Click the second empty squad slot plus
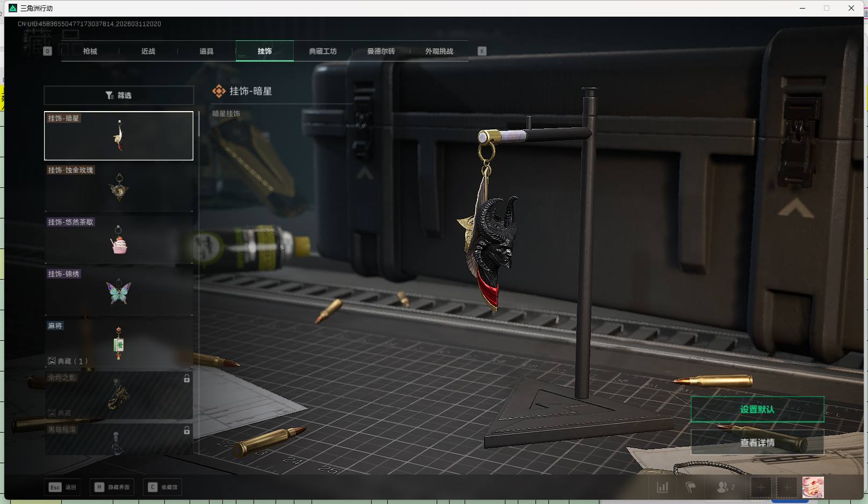868x504 pixels. (787, 487)
